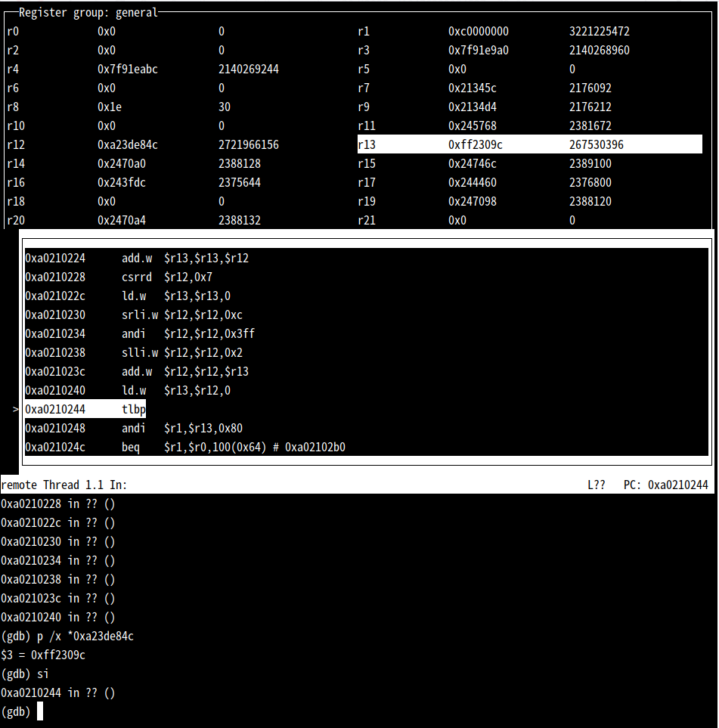Click the '$3 = 0xff2309c' result line
This screenshot has height=728, width=719.
pos(43,655)
